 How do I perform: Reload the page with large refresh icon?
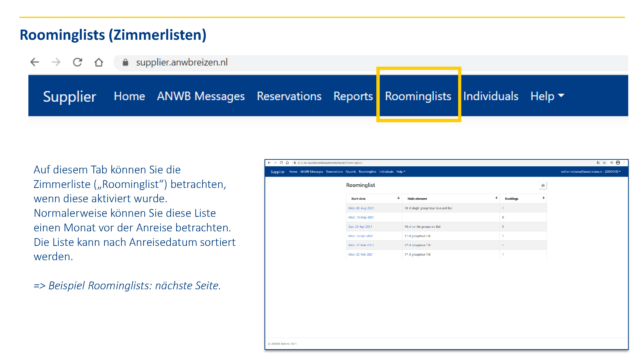click(77, 62)
